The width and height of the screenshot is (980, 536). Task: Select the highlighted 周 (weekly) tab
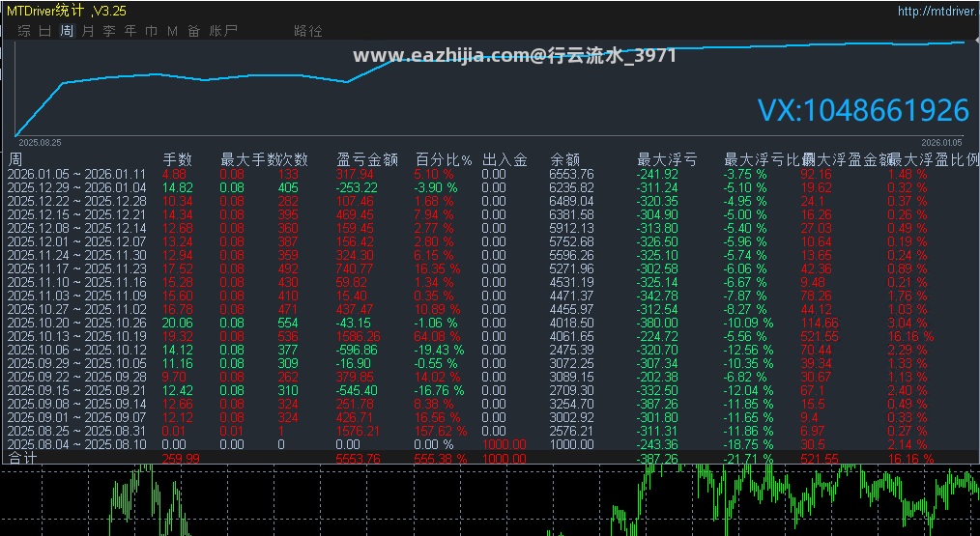click(x=67, y=31)
